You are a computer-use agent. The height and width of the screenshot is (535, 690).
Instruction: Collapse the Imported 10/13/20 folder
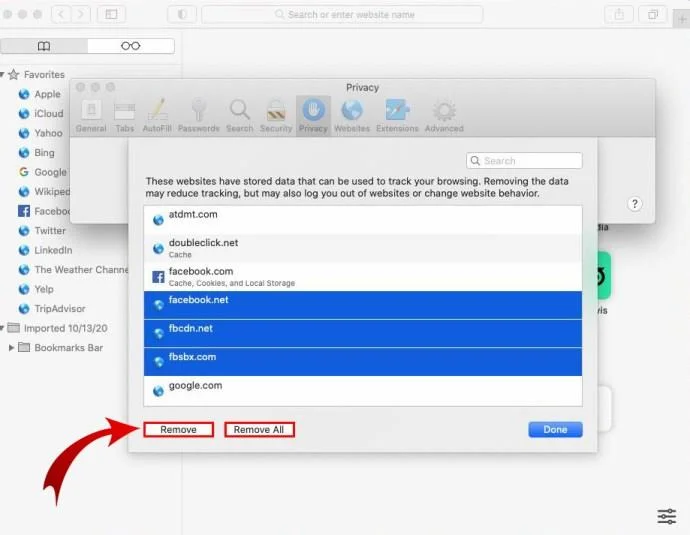click(x=2, y=328)
